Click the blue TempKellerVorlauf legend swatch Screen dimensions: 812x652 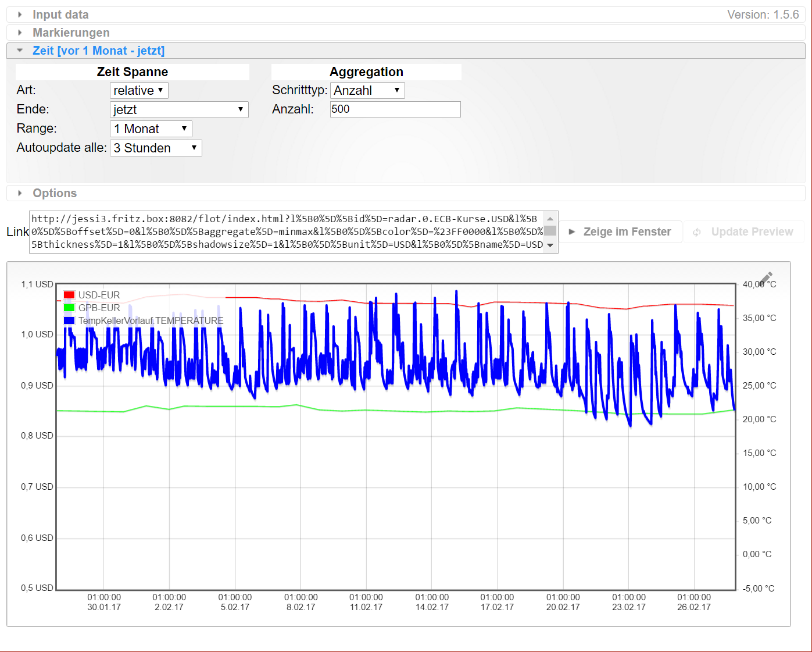point(69,320)
